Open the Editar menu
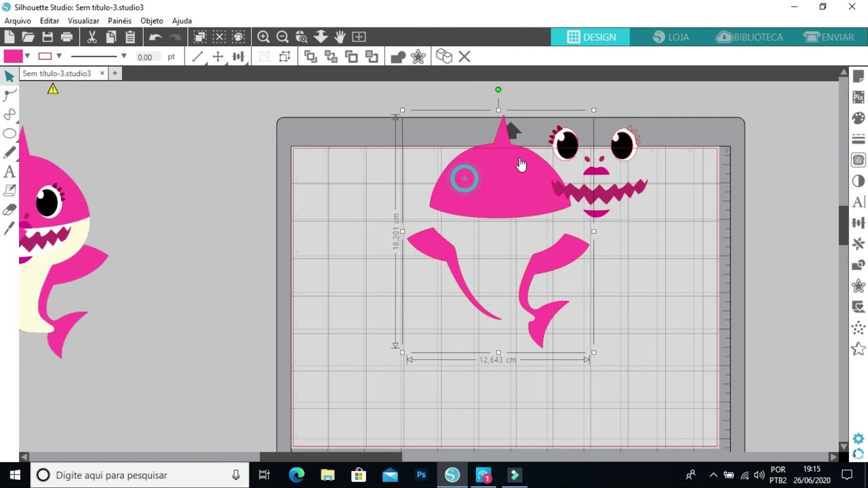The width and height of the screenshot is (868, 488). pyautogui.click(x=50, y=21)
